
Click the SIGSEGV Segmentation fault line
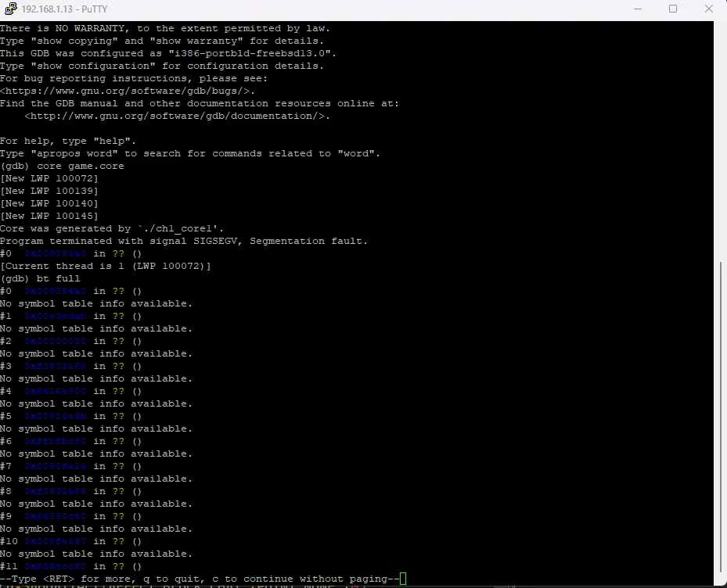(183, 241)
